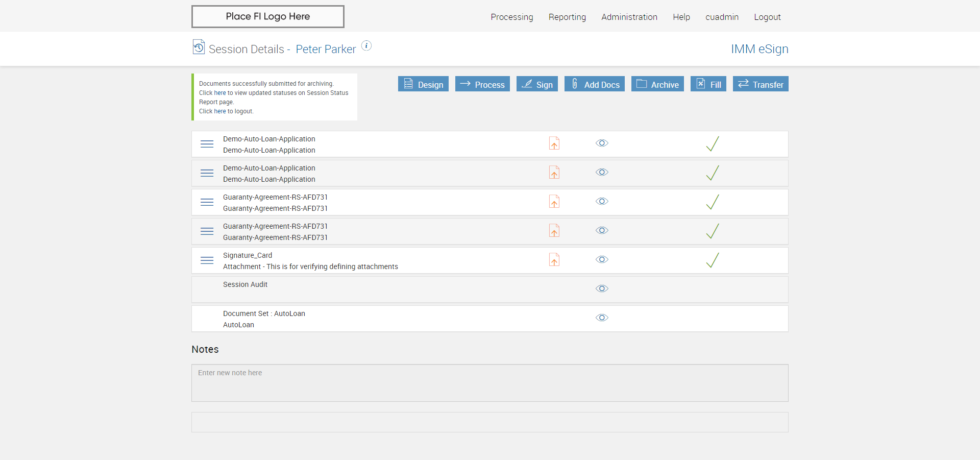View the Session Audit via eye icon

(x=602, y=288)
